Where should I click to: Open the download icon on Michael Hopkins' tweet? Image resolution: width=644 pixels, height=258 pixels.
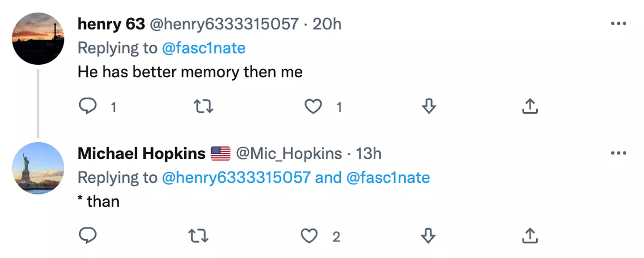(x=428, y=236)
